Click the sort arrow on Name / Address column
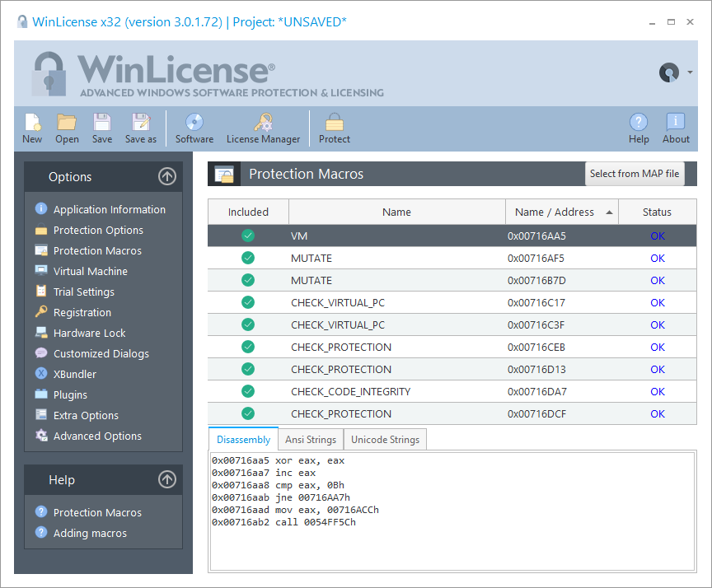712x588 pixels. (609, 212)
